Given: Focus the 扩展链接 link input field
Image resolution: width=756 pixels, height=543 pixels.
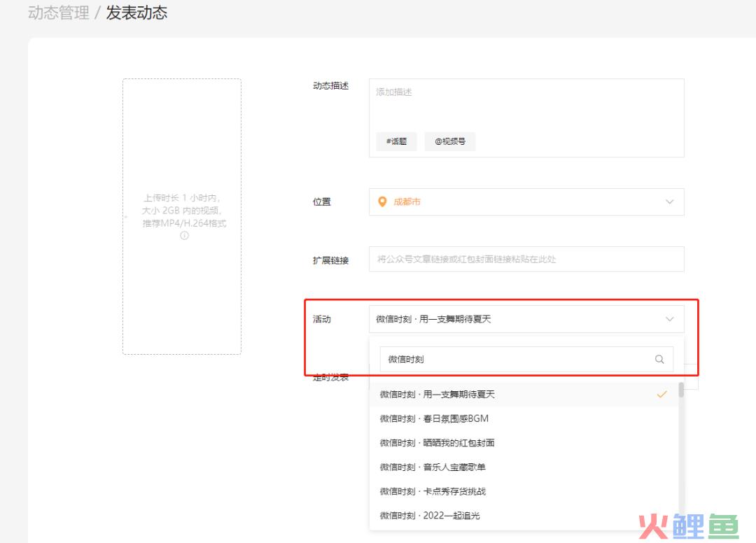Looking at the screenshot, I should pos(526,259).
